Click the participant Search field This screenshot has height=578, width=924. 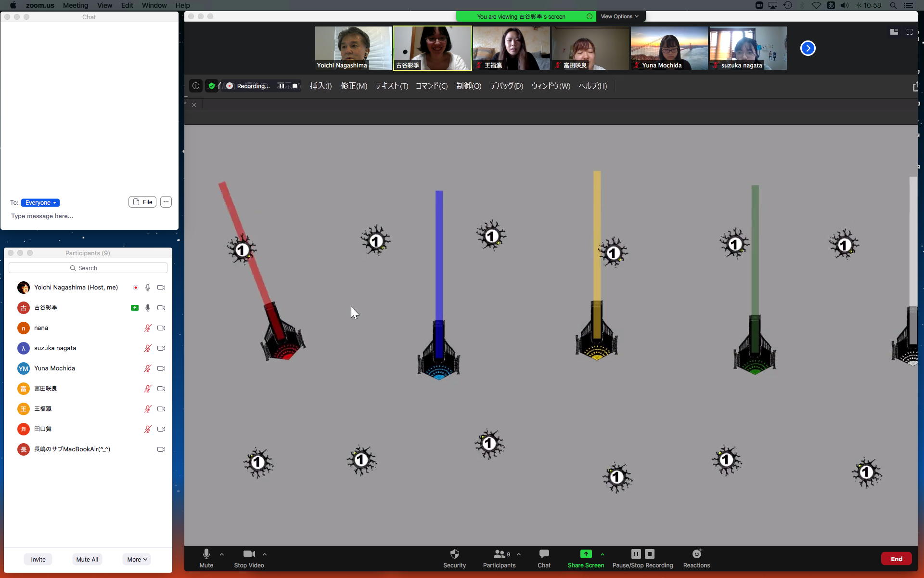[88, 268]
